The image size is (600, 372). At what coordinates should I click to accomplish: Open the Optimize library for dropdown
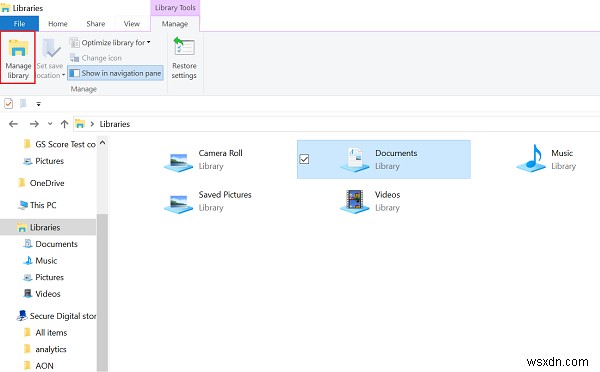pos(110,42)
